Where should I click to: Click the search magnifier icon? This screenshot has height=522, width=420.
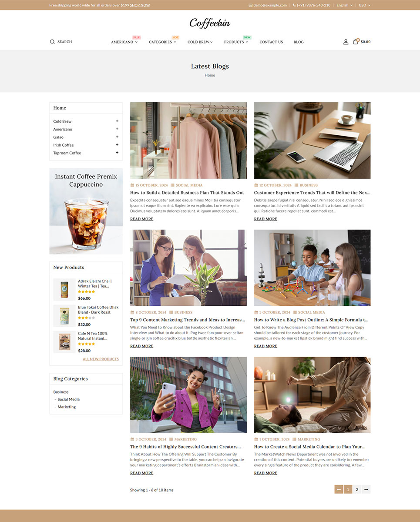(x=52, y=42)
